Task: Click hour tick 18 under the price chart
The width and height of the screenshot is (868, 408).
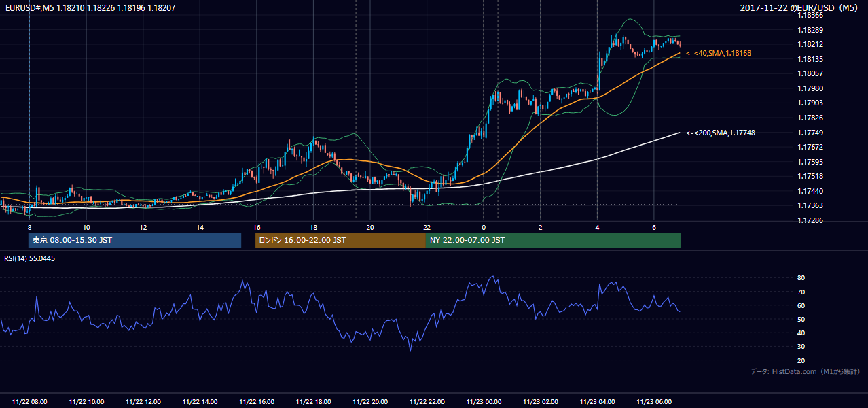Action: click(314, 226)
